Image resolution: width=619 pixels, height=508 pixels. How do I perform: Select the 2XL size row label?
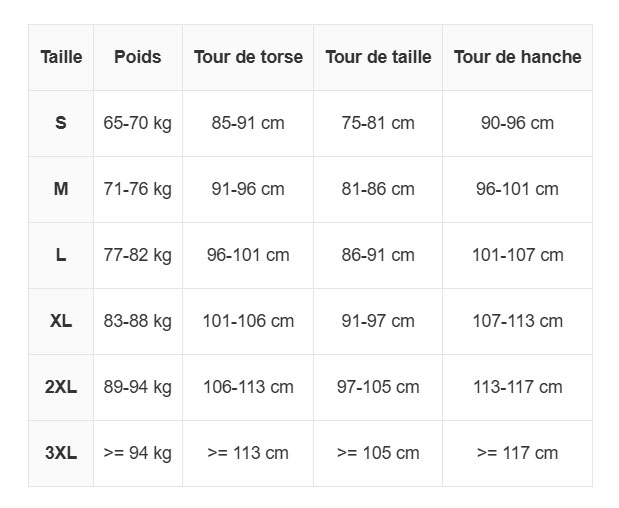(61, 387)
